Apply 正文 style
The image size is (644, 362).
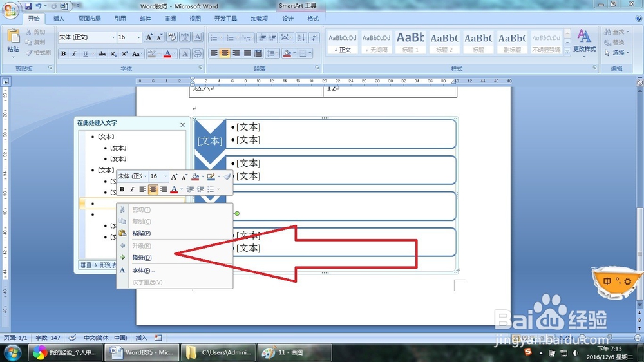click(343, 43)
